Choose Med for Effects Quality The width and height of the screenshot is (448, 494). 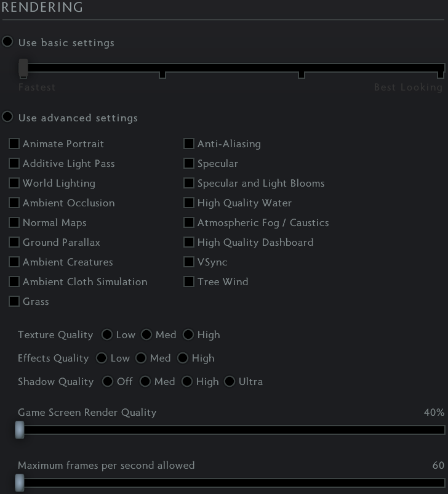point(141,358)
